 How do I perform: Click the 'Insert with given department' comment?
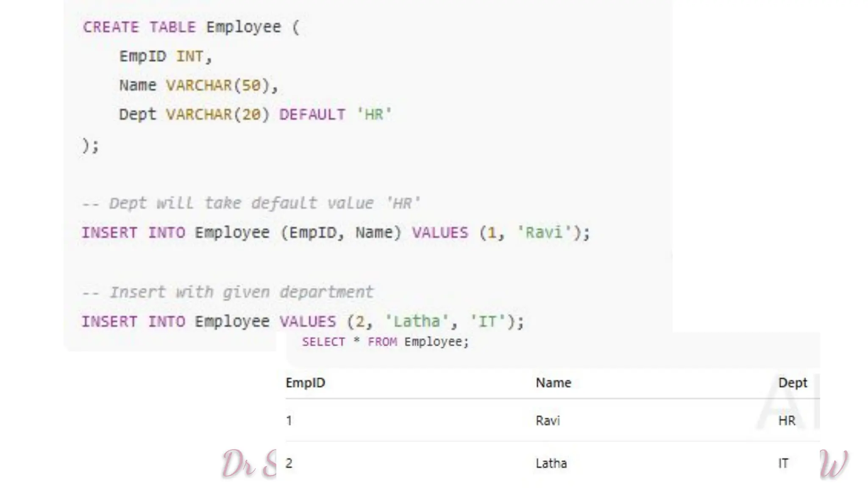click(228, 292)
